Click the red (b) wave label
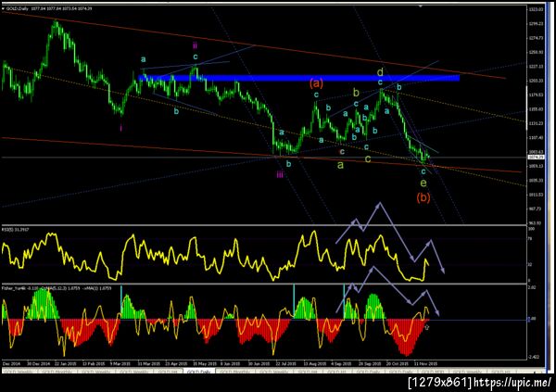 pos(423,196)
